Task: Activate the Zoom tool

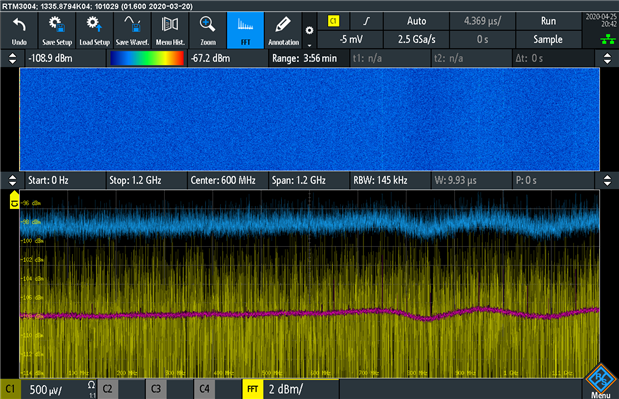Action: pos(208,30)
